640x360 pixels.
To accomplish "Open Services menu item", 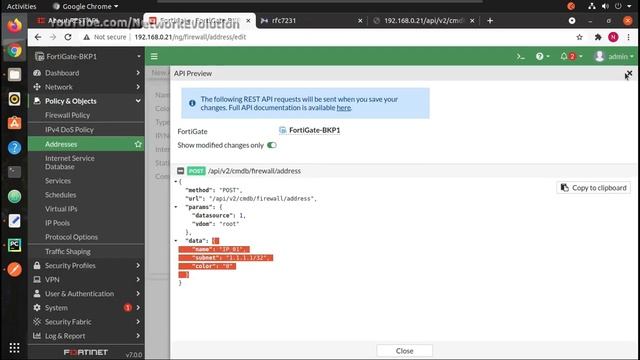I will pos(58,180).
